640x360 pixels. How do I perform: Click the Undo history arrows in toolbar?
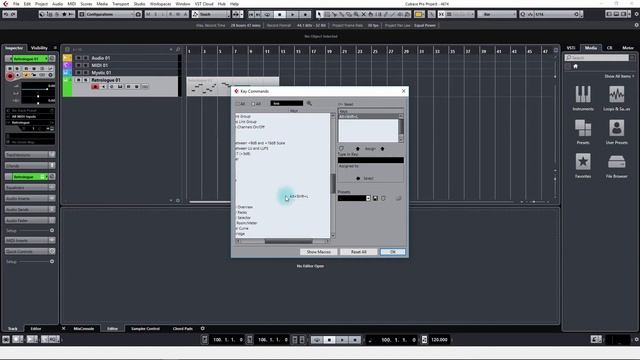coord(10,14)
